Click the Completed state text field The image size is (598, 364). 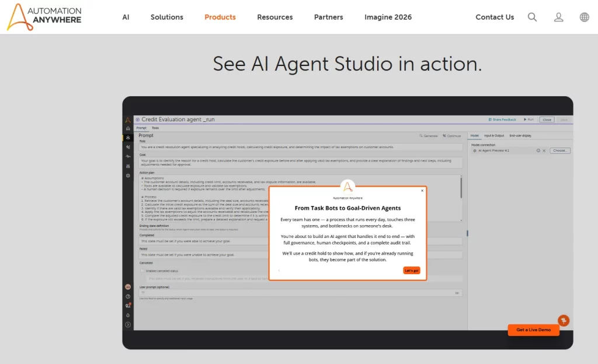(x=301, y=241)
